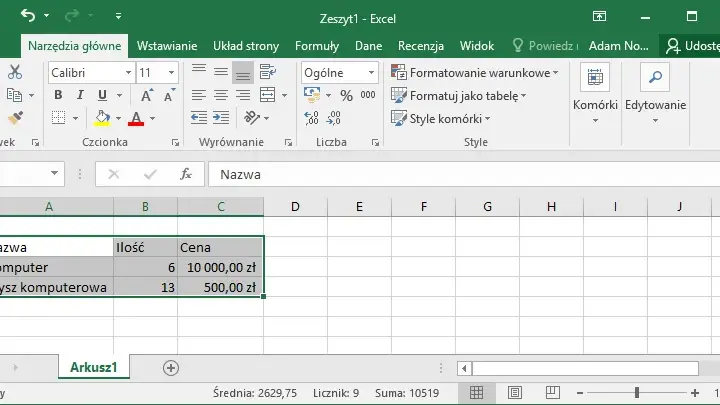Click the Cut scissors icon
This screenshot has height=405, width=720.
pos(15,72)
